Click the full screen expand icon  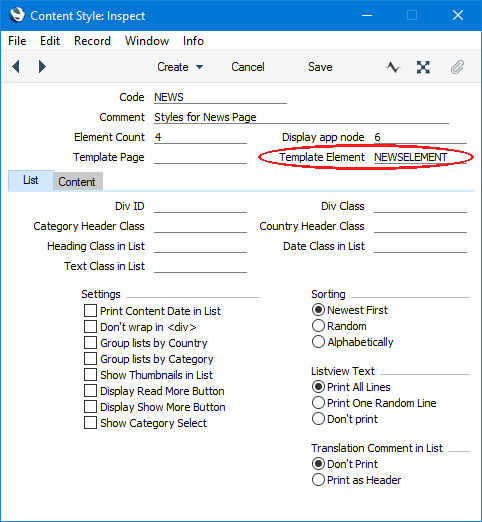point(423,67)
